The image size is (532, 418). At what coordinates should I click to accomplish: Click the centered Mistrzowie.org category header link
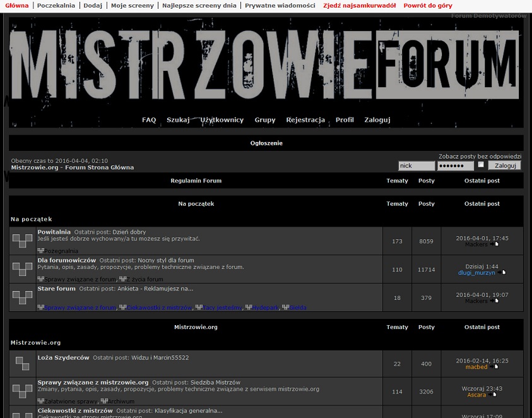coord(196,327)
